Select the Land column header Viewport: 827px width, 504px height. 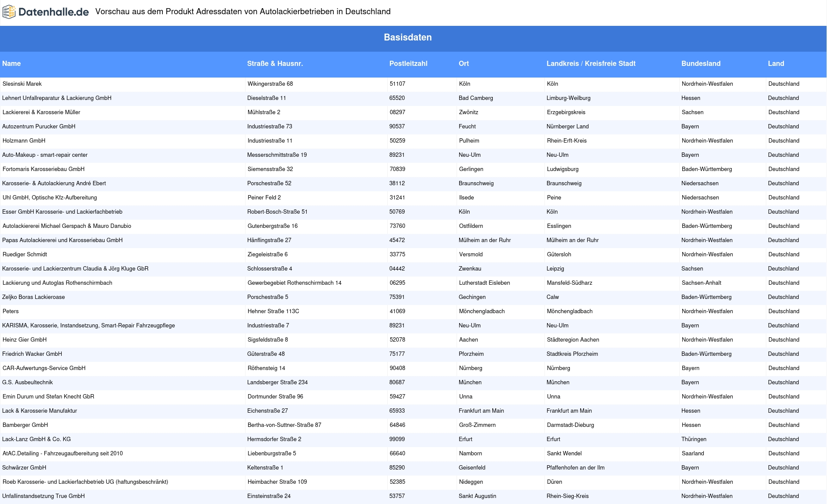pos(776,64)
